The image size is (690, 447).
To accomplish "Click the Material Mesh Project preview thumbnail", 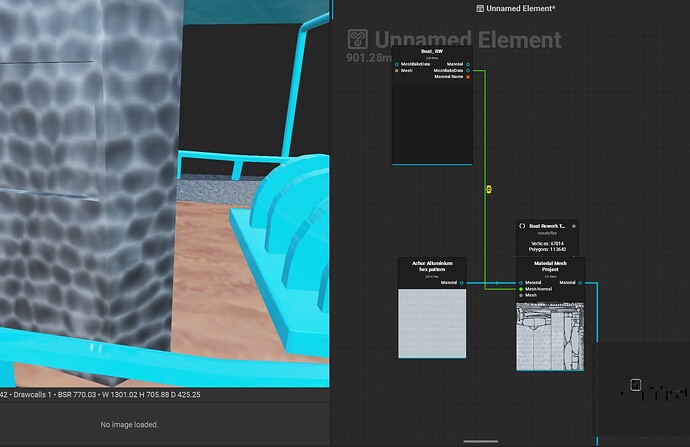I will pos(550,336).
